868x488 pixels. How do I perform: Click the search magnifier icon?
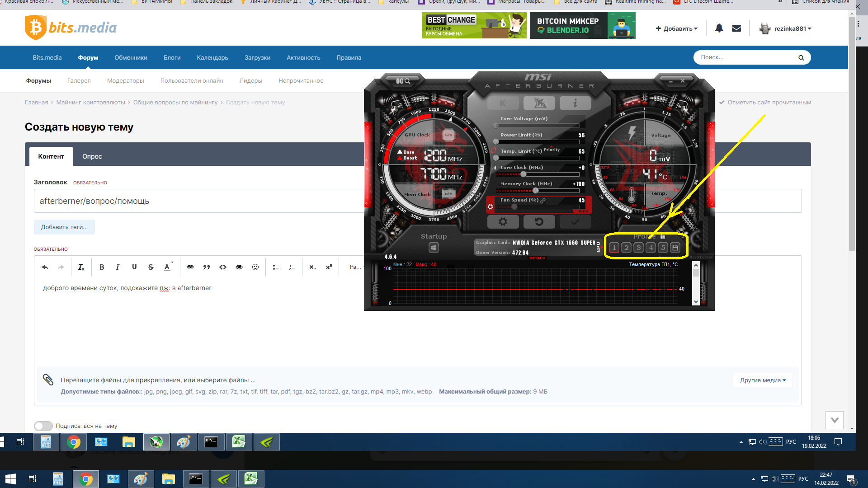tap(801, 58)
